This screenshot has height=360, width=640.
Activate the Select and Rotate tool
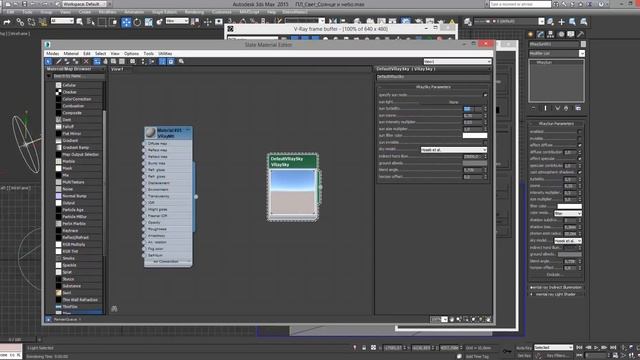point(137,22)
